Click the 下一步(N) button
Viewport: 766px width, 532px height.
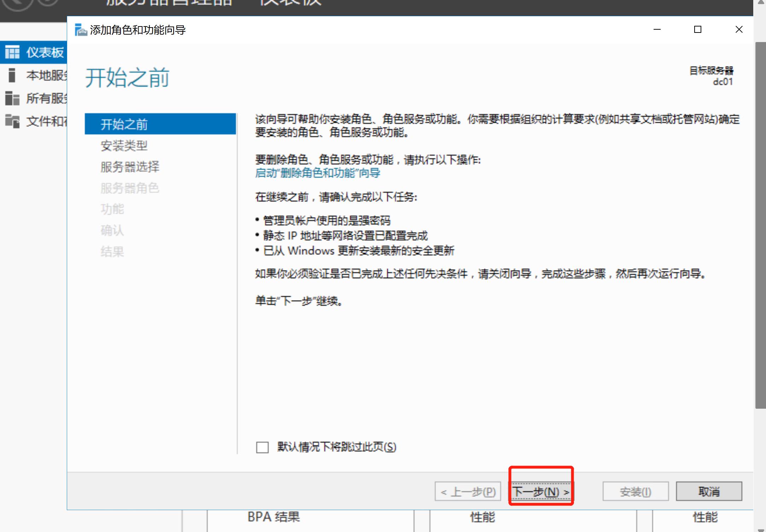pos(541,491)
